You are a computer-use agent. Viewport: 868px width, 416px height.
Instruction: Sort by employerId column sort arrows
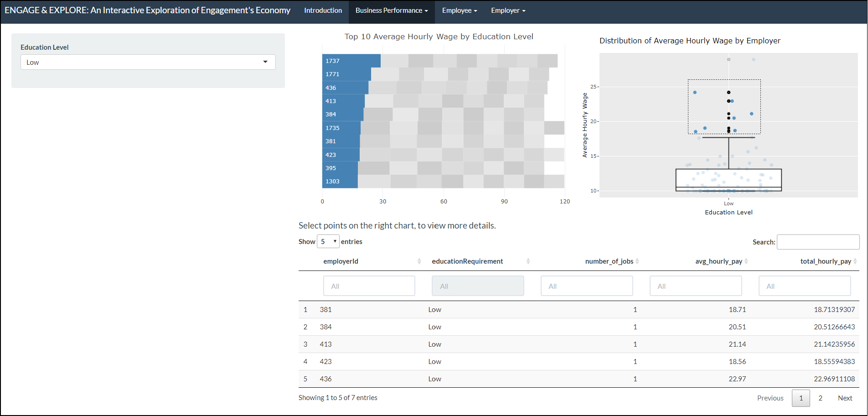(419, 261)
